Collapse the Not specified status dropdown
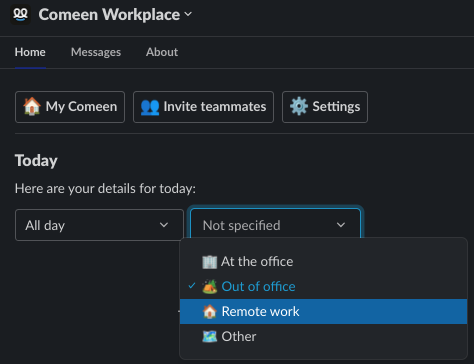 click(x=275, y=224)
